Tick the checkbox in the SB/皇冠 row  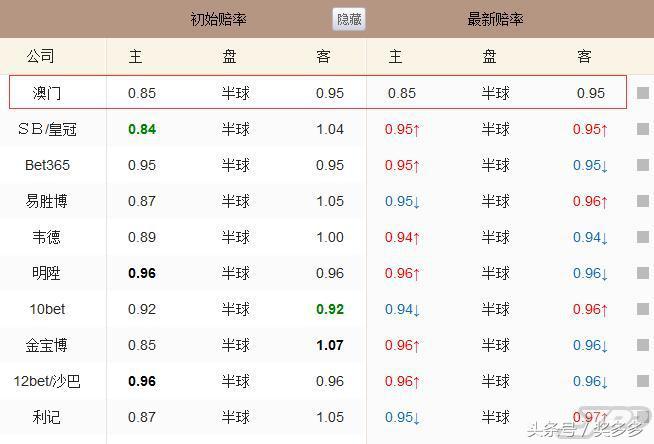(x=643, y=129)
